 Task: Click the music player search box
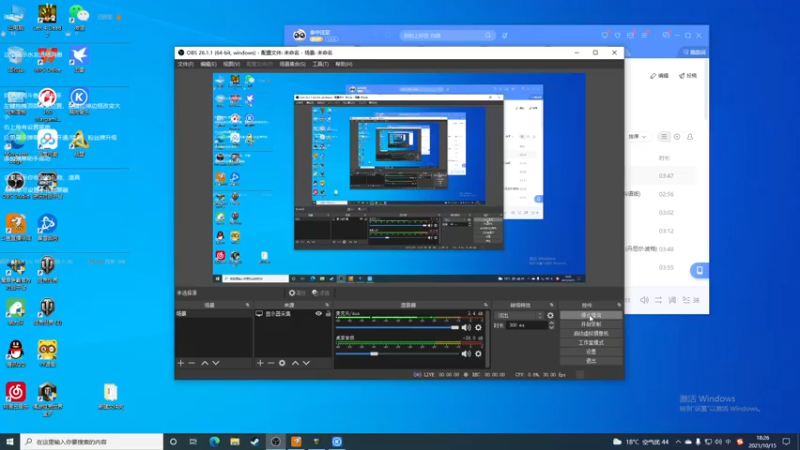(x=447, y=35)
